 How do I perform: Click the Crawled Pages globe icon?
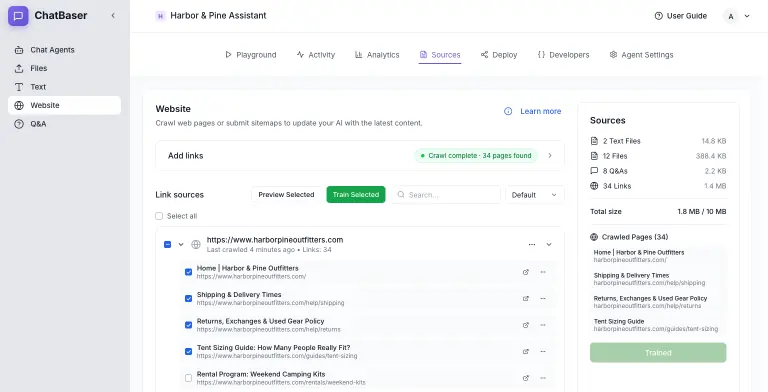594,237
